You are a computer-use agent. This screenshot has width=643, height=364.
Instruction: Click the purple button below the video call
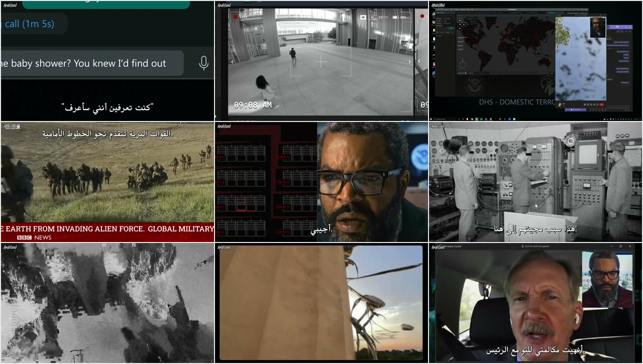point(575,109)
